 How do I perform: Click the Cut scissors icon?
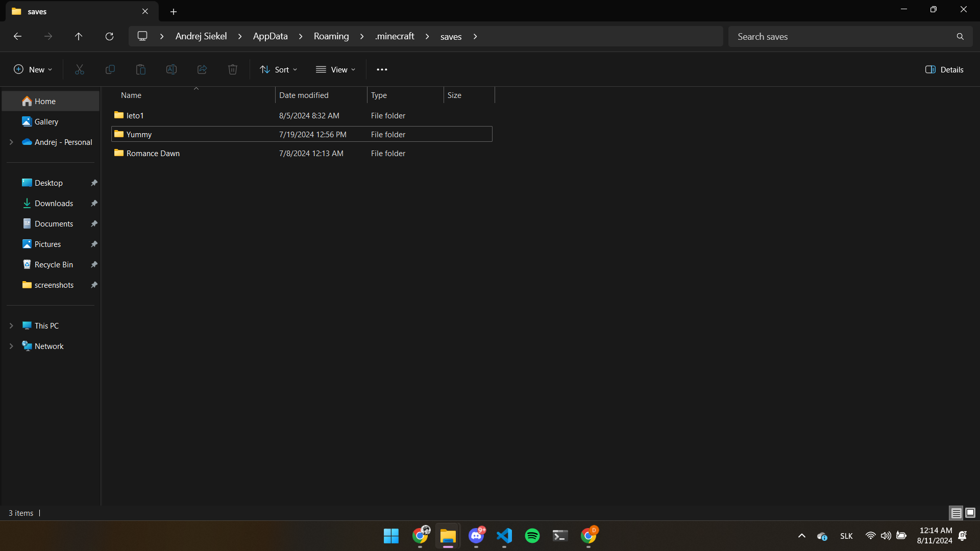point(80,69)
